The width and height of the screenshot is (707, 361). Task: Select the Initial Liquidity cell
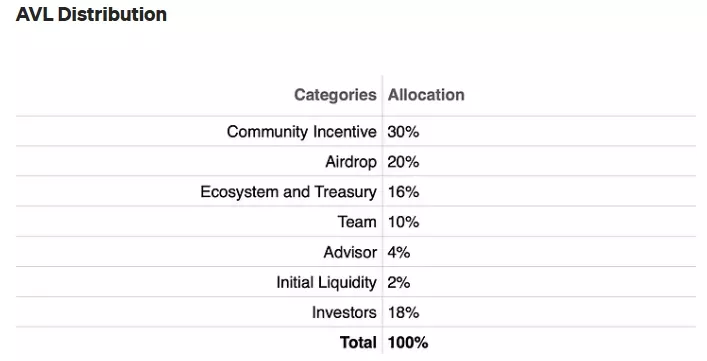click(326, 282)
